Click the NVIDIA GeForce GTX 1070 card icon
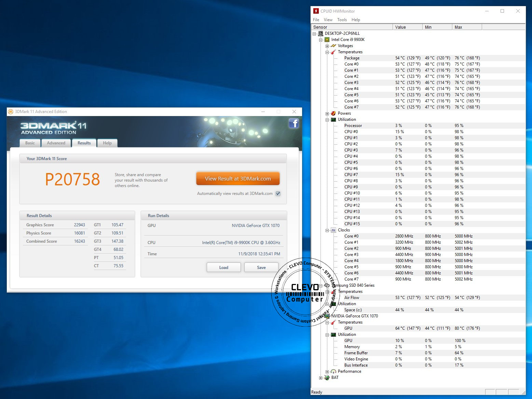 click(x=327, y=316)
